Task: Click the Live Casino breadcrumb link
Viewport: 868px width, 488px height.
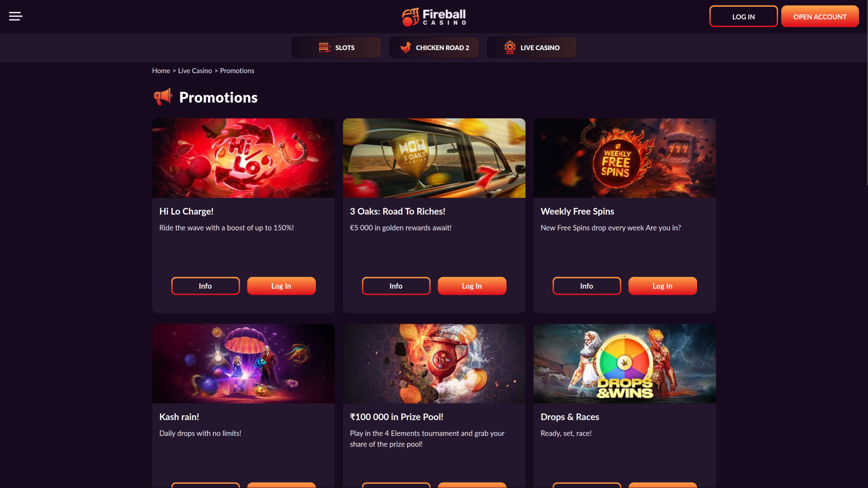Action: click(x=194, y=70)
